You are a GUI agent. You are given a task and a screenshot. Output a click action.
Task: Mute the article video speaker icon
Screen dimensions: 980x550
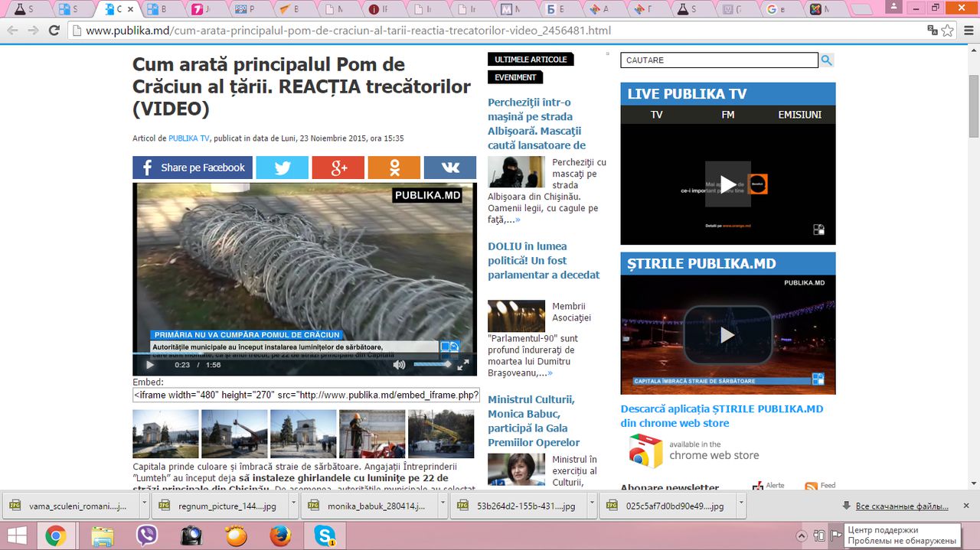pyautogui.click(x=399, y=365)
